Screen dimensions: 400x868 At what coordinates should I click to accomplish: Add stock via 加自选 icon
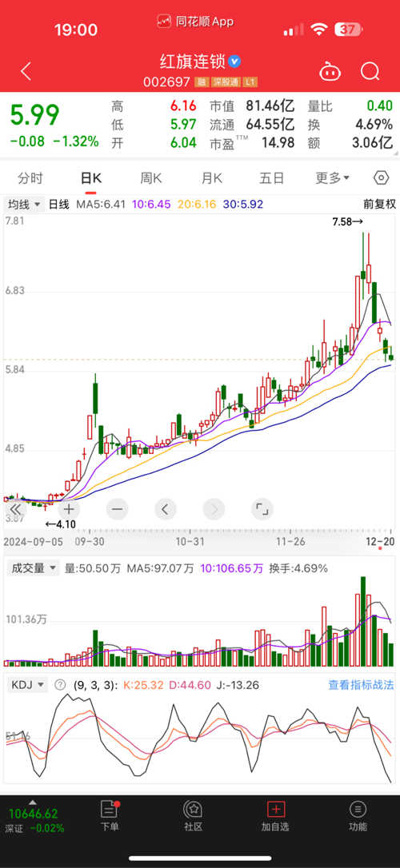(x=275, y=817)
